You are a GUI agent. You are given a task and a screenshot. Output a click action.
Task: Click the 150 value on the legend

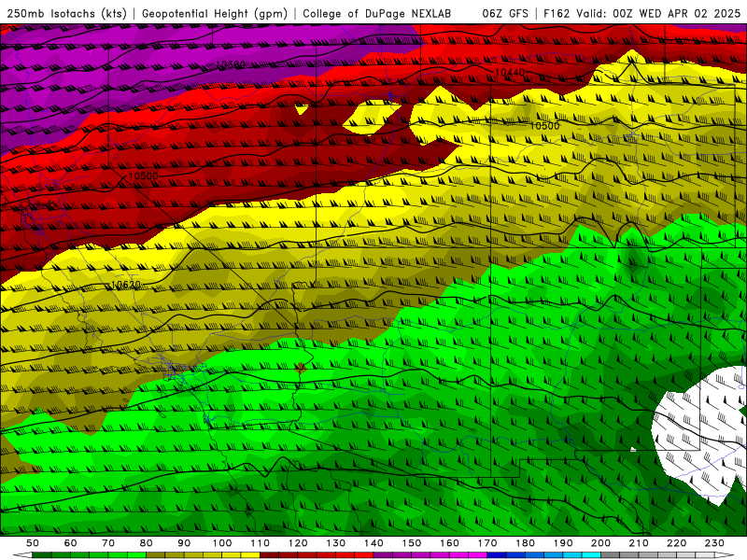(412, 543)
